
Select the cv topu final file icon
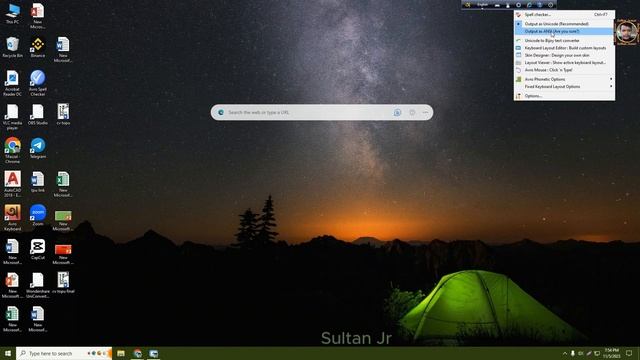click(63, 282)
